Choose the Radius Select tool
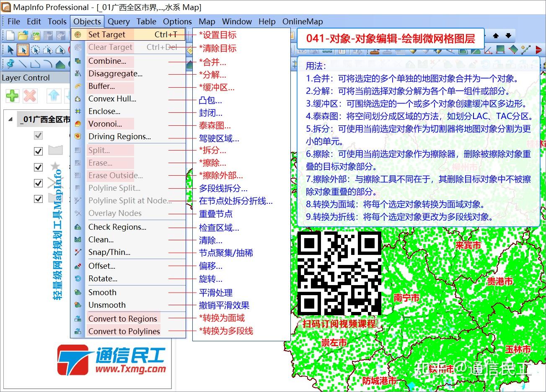The image size is (546, 392). 36,50
